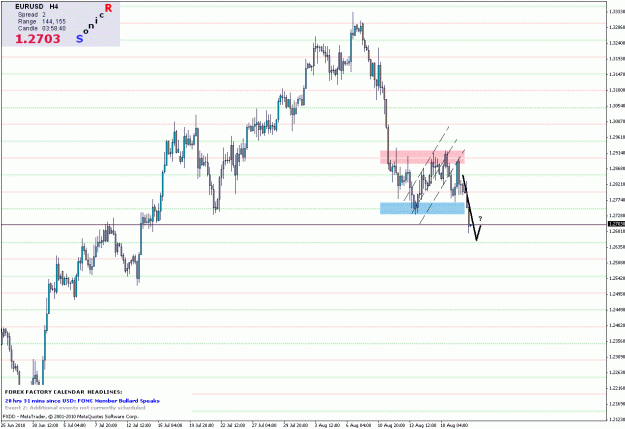625x429 pixels.
Task: Click the Candle countdown timer text
Action: click(x=42, y=28)
